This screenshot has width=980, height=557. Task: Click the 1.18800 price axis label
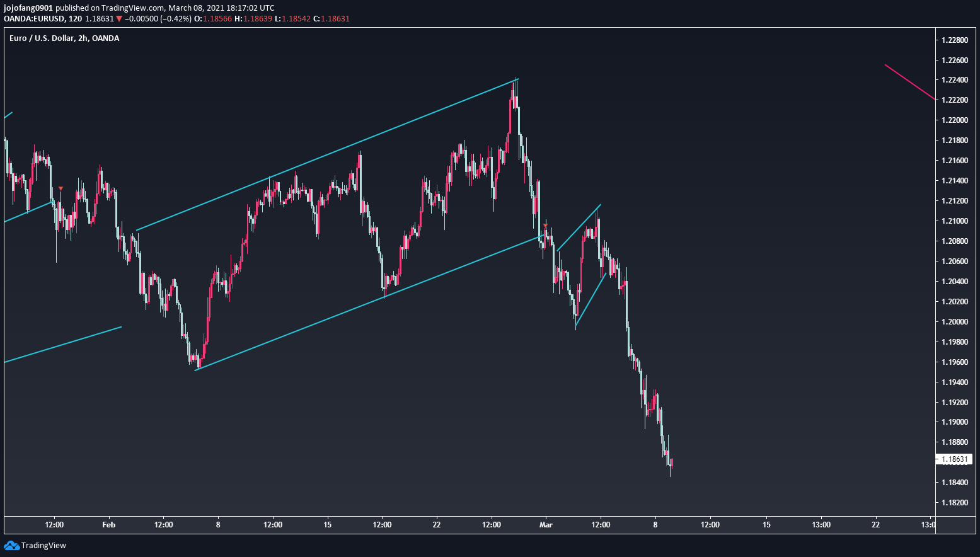coord(954,442)
